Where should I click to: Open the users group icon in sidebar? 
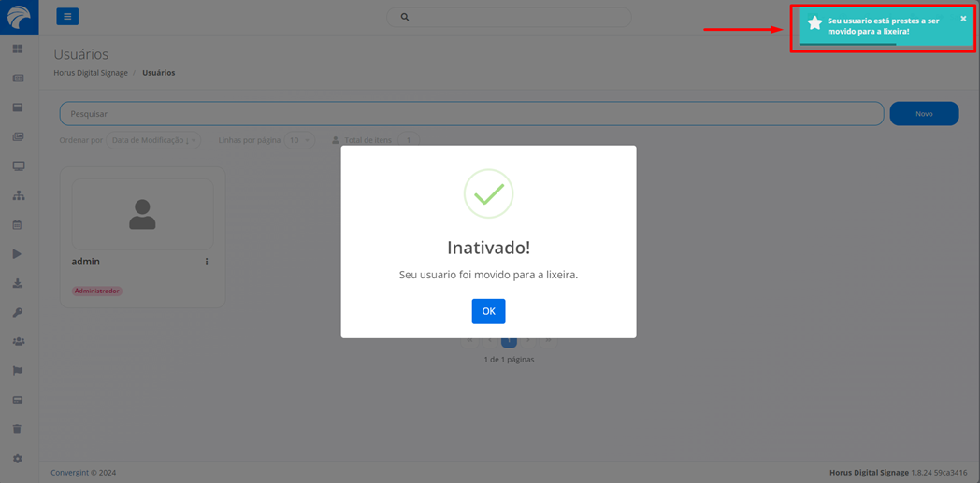coord(18,341)
